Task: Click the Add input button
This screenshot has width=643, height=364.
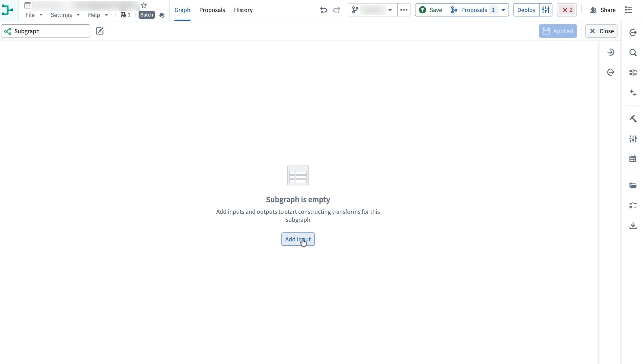Action: coord(298,239)
